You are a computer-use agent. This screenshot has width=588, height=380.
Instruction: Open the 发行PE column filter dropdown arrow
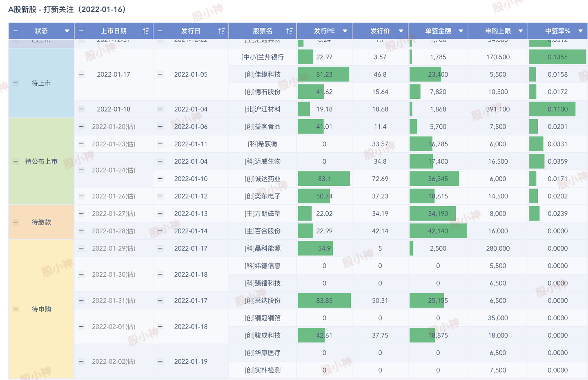coord(345,31)
